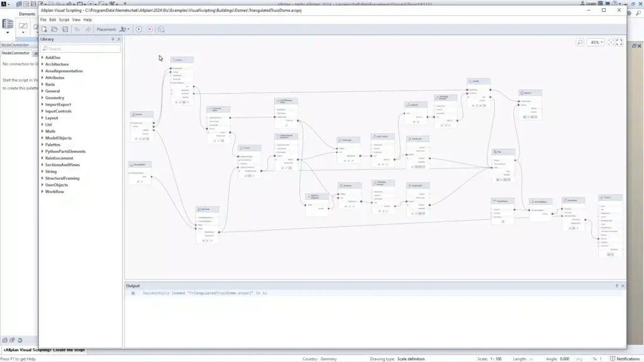Open an existing script file
The width and height of the screenshot is (644, 362).
coord(54,29)
